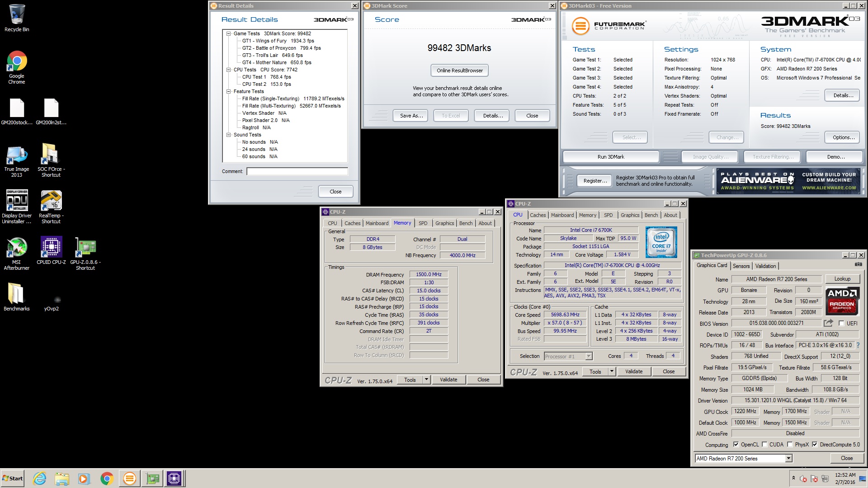This screenshot has height=488, width=868.
Task: Open Windows Explorer from the taskbar
Action: point(62,478)
